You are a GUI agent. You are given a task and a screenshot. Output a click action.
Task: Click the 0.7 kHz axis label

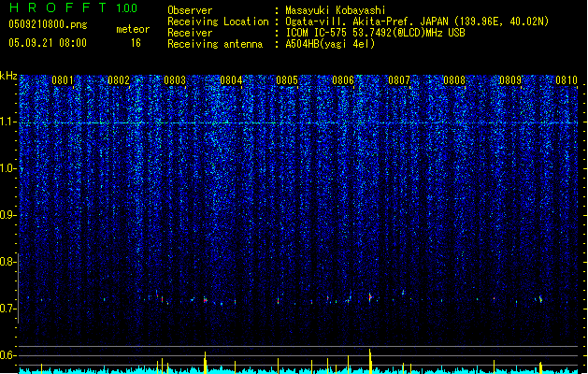coord(7,309)
